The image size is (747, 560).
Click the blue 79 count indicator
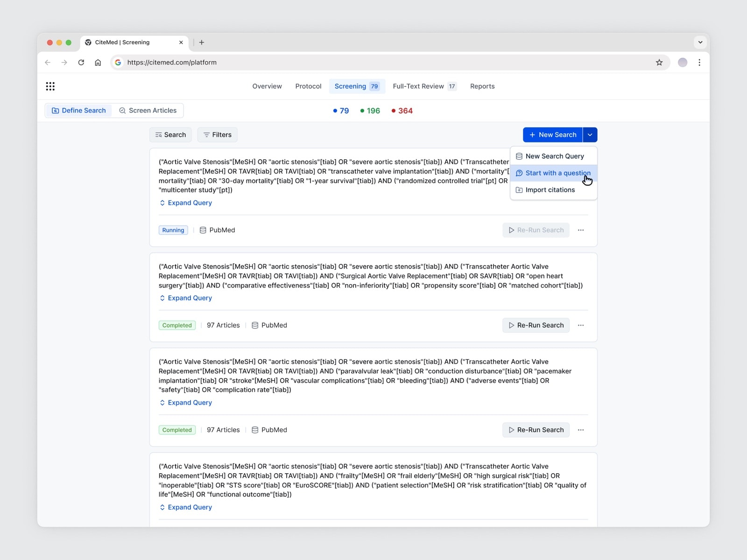341,111
